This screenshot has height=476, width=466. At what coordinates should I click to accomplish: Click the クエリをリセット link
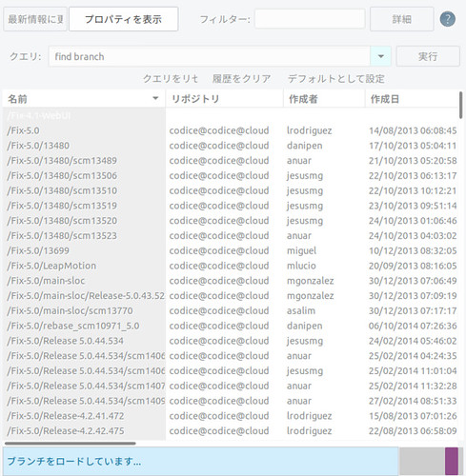pyautogui.click(x=171, y=78)
